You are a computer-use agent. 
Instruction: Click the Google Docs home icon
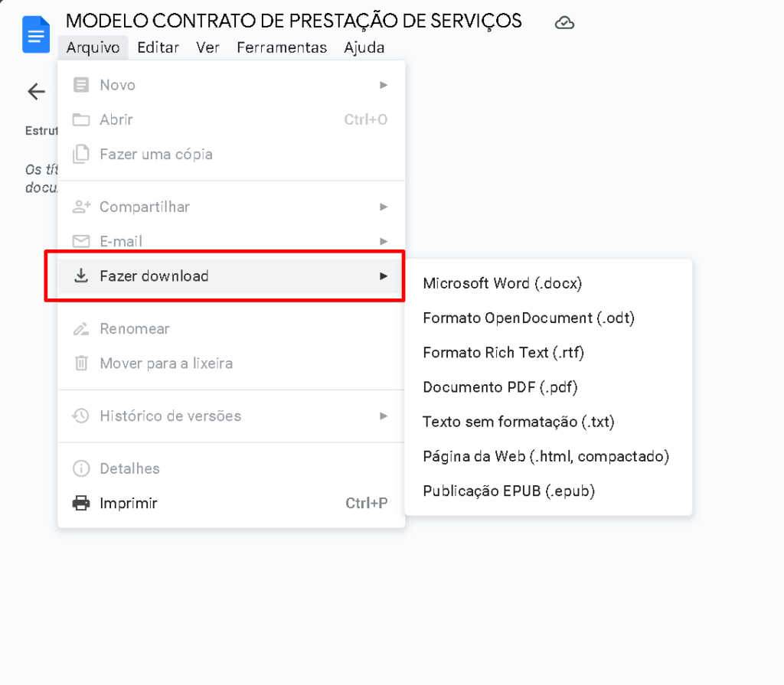pyautogui.click(x=36, y=35)
